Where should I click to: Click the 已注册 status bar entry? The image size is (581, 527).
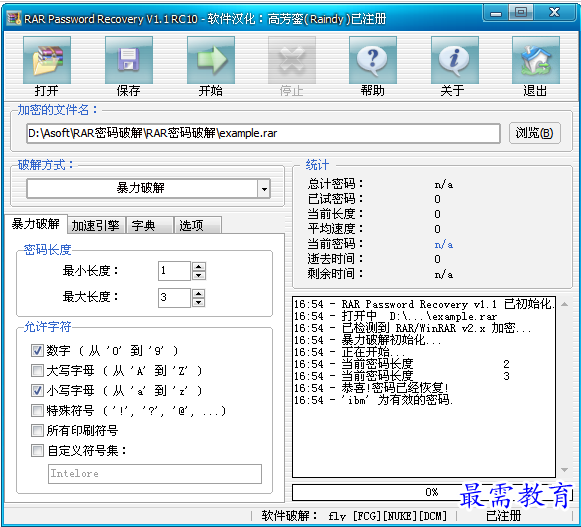[503, 516]
